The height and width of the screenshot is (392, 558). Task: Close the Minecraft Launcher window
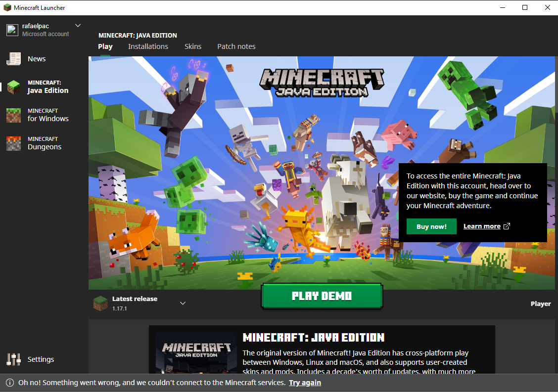click(x=547, y=7)
